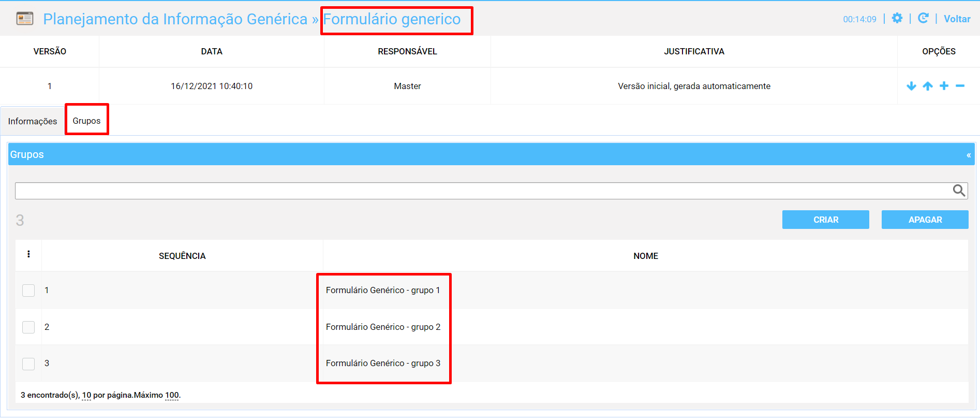This screenshot has height=420, width=980.
Task: Click the magnifier search icon
Action: coord(959,191)
